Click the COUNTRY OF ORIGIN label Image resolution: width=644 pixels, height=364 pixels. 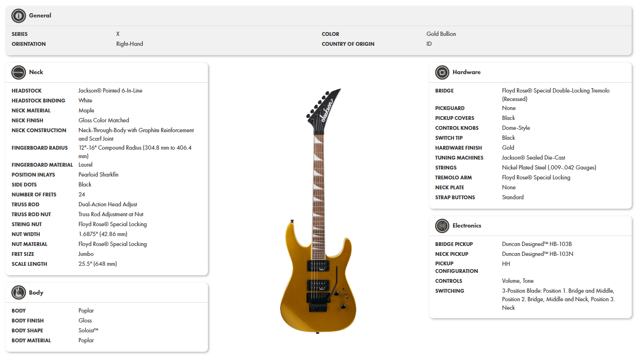[348, 44]
